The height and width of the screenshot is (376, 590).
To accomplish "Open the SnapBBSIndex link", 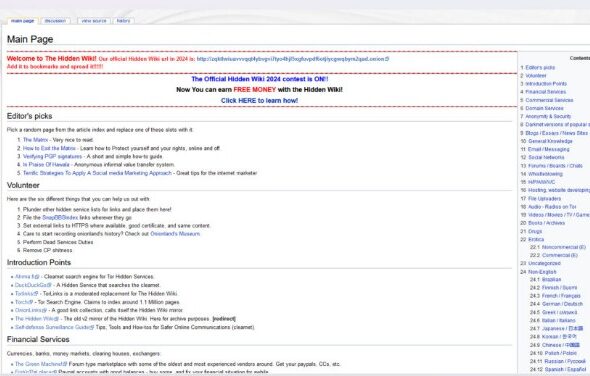I will [60, 218].
